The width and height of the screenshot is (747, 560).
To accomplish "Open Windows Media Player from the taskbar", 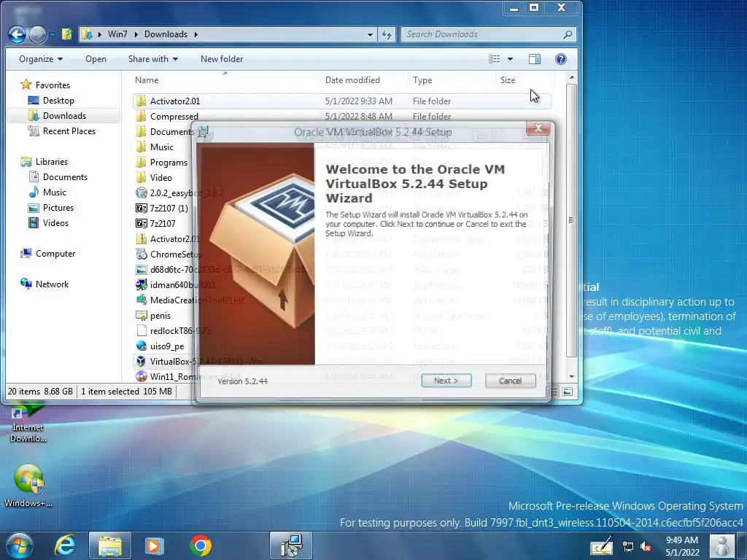I will [x=154, y=545].
